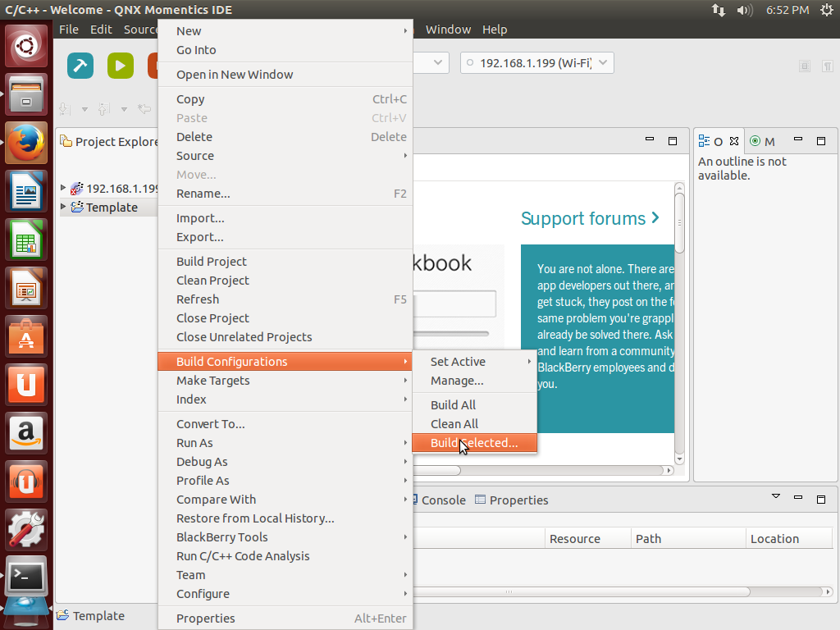
Task: Click the 192.168.1.199 device icon in tree
Action: click(x=77, y=188)
